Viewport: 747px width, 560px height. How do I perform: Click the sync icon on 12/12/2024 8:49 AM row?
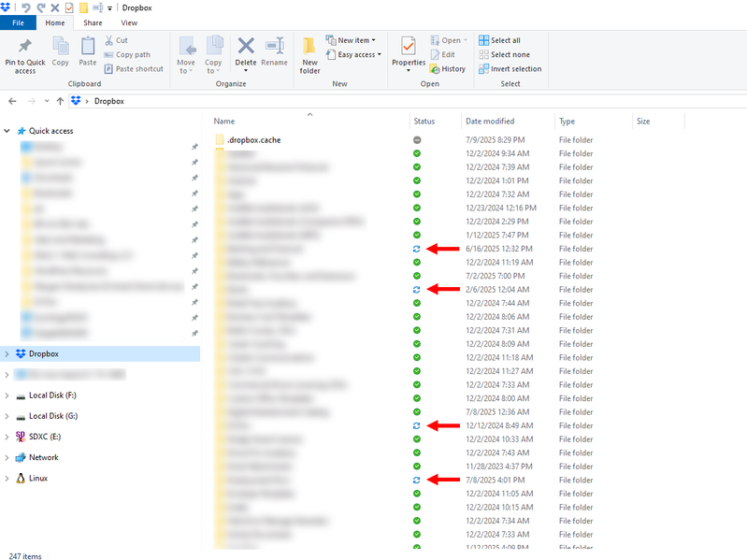tap(417, 425)
